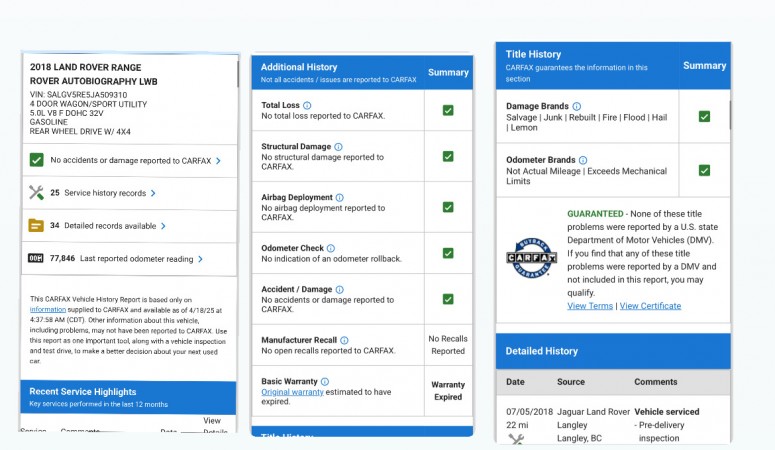The height and width of the screenshot is (450, 775).
Task: Click the Odometer Check info icon
Action: (x=331, y=248)
